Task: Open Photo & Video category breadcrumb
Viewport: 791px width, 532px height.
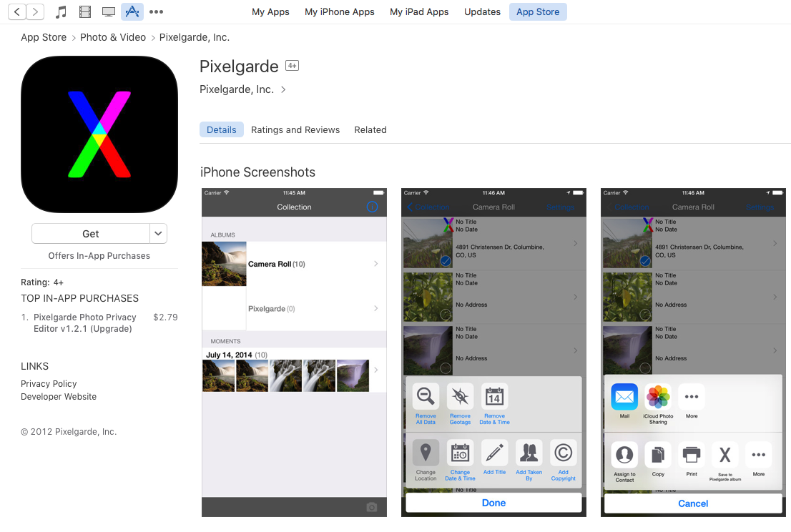Action: 113,37
